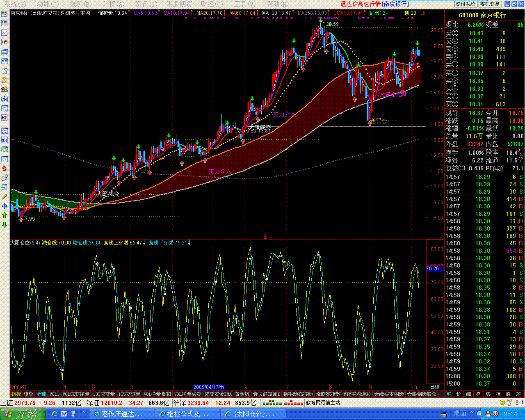
Task: Click the 委托交易 button
Action: click(490, 4)
